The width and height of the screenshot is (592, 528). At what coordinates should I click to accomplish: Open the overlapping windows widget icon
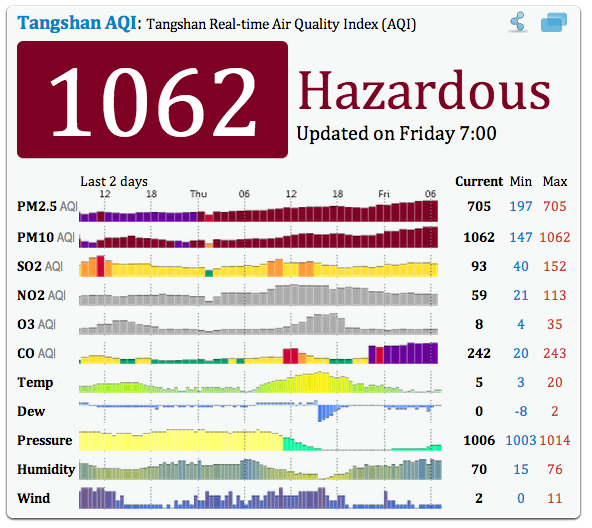pyautogui.click(x=554, y=22)
